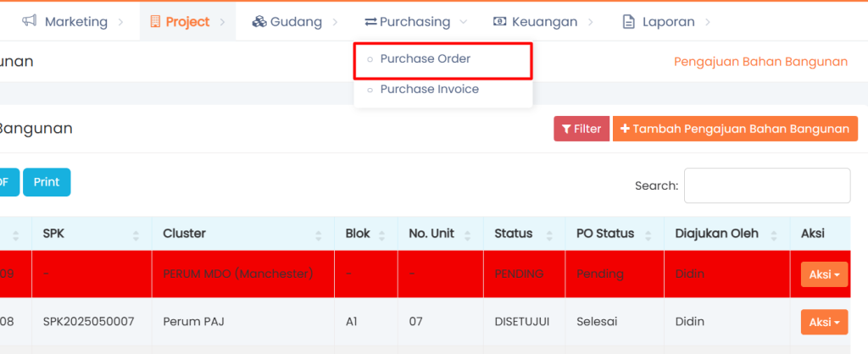Screen dimensions: 868x354
Task: Open Pengajuan Bahan Bangunan breadcrumb link
Action: 760,62
